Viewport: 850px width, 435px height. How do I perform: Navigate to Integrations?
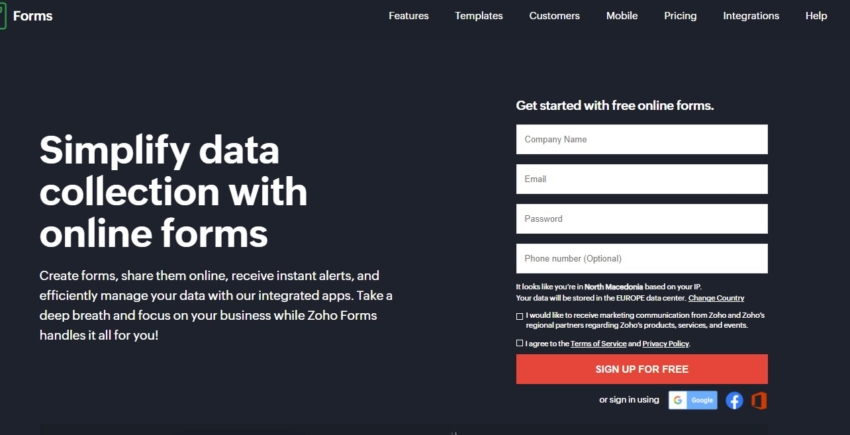[x=751, y=16]
